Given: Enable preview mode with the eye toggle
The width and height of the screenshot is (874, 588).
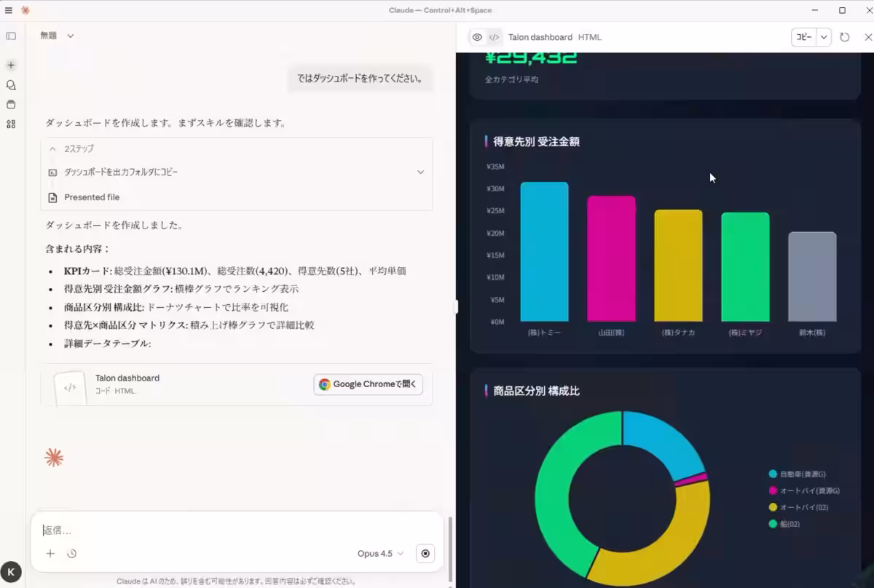Looking at the screenshot, I should 477,36.
